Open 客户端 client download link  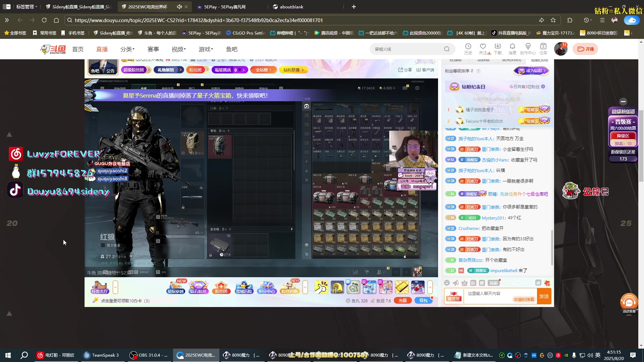pyautogui.click(x=425, y=70)
